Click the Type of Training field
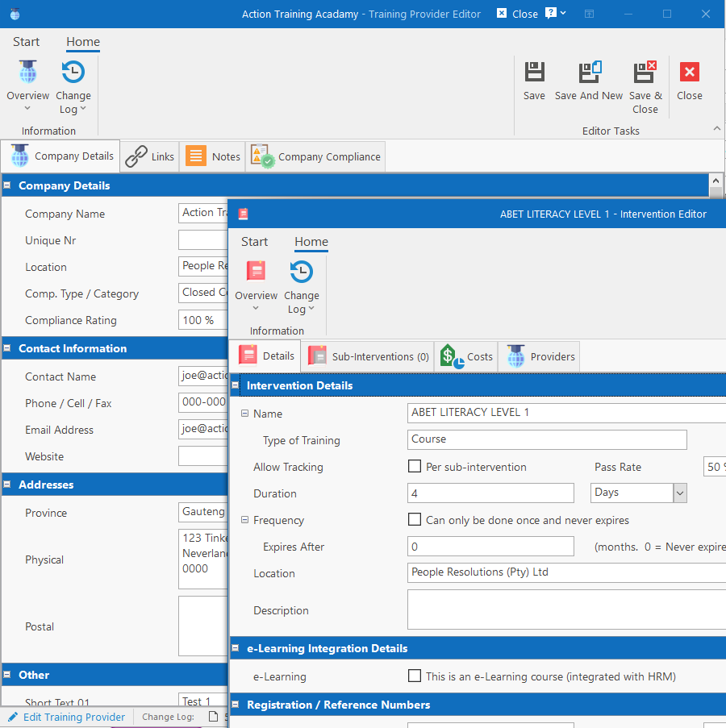The height and width of the screenshot is (728, 726). 547,439
